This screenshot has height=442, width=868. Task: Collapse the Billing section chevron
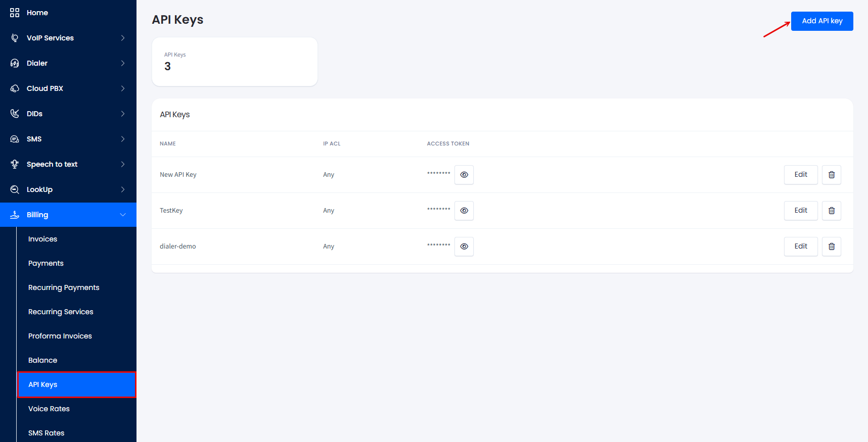pyautogui.click(x=123, y=215)
